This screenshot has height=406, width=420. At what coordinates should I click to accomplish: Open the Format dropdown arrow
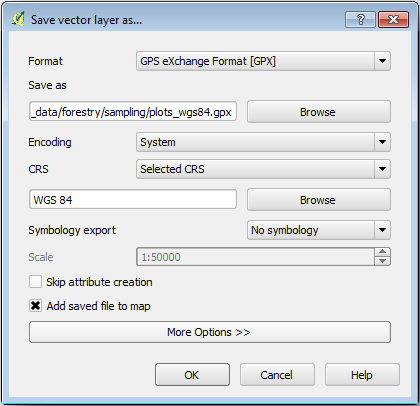(x=382, y=61)
